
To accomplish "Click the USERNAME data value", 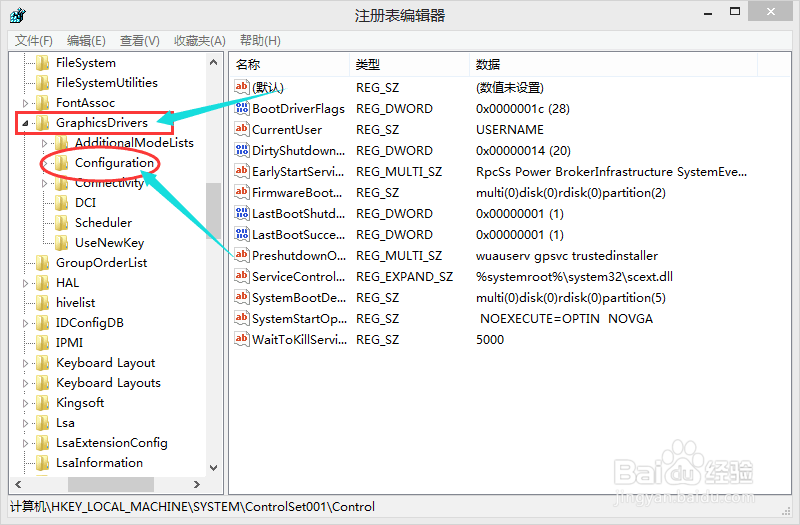I will [x=510, y=130].
